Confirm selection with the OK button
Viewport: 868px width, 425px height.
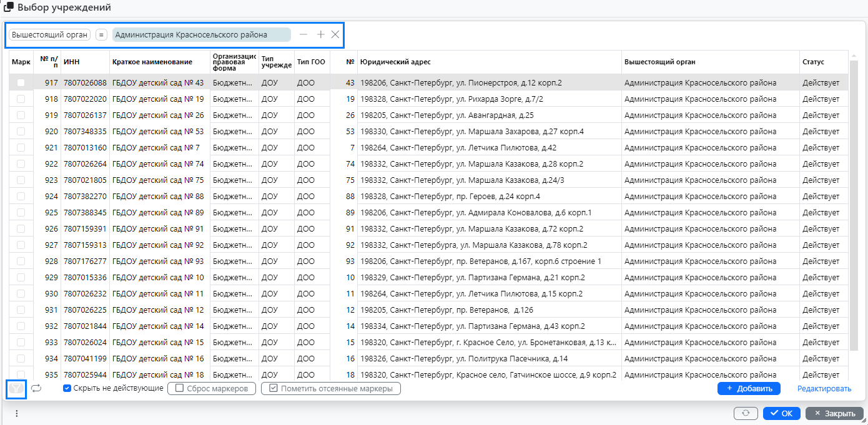[781, 413]
